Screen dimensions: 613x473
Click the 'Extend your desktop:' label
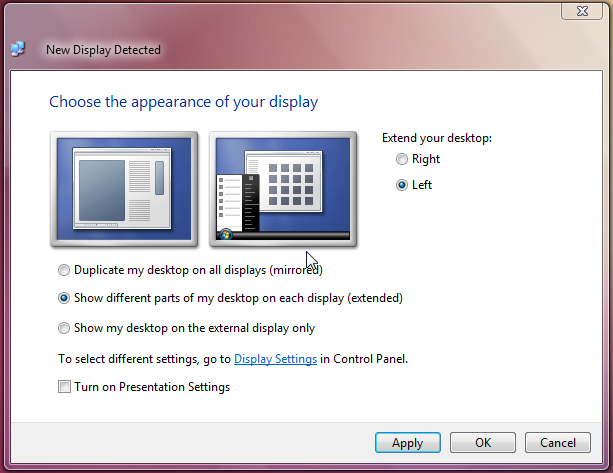pos(437,138)
